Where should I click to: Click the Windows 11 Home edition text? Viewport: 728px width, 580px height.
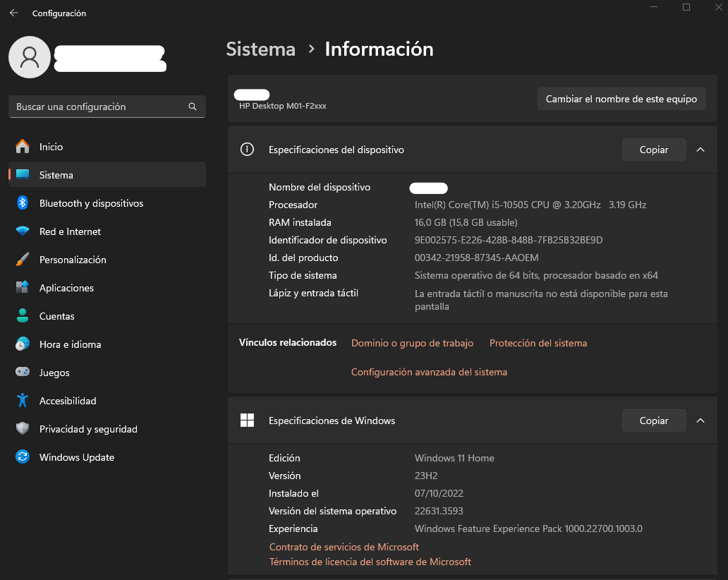click(454, 458)
